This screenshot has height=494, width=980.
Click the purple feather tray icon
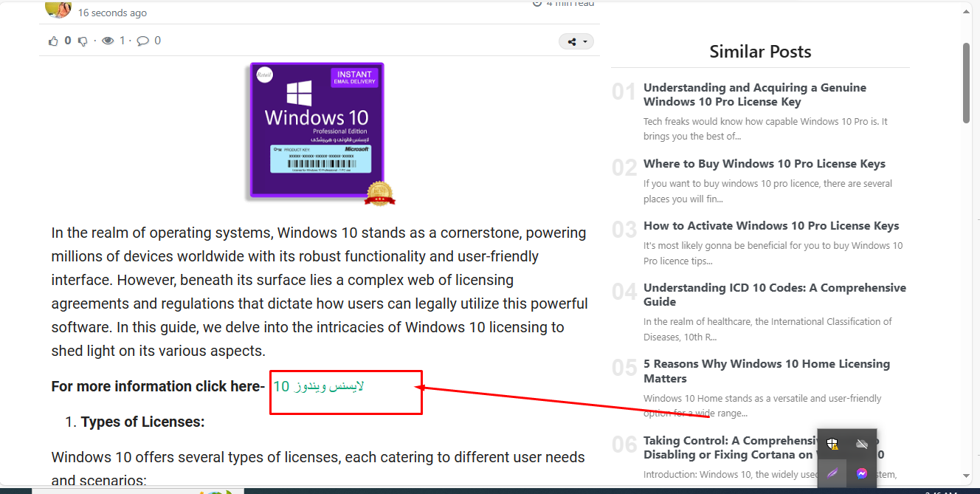click(x=832, y=473)
